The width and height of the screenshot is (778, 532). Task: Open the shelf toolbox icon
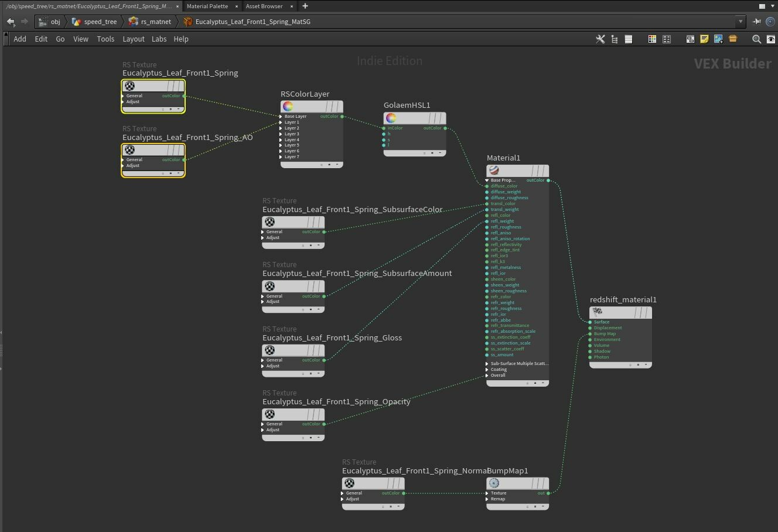click(x=733, y=39)
